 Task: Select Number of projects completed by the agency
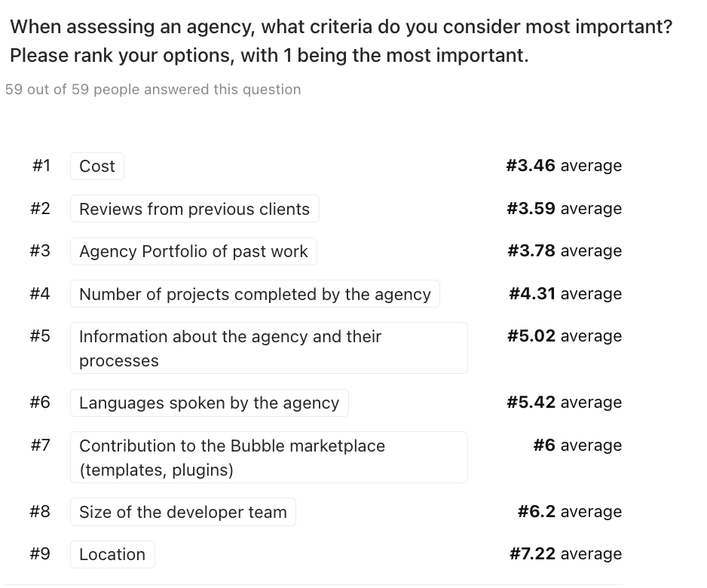pyautogui.click(x=255, y=294)
